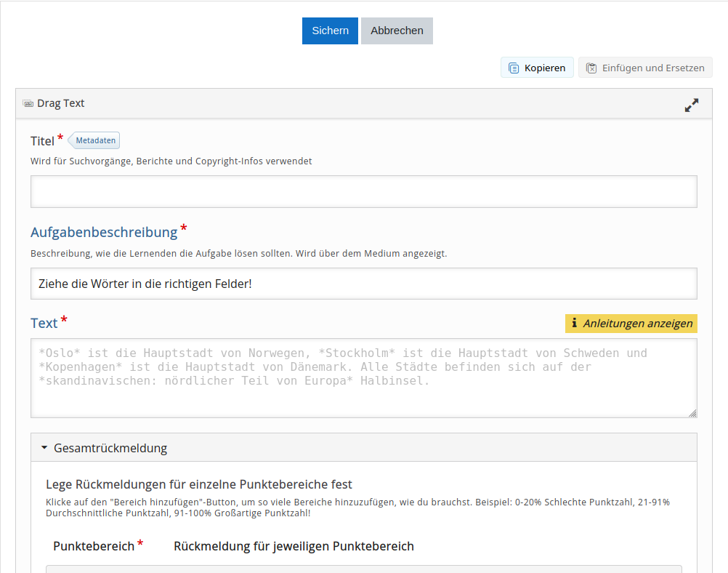Click the Drag Text library icon
Screen dimensions: 728x573
pos(28,103)
